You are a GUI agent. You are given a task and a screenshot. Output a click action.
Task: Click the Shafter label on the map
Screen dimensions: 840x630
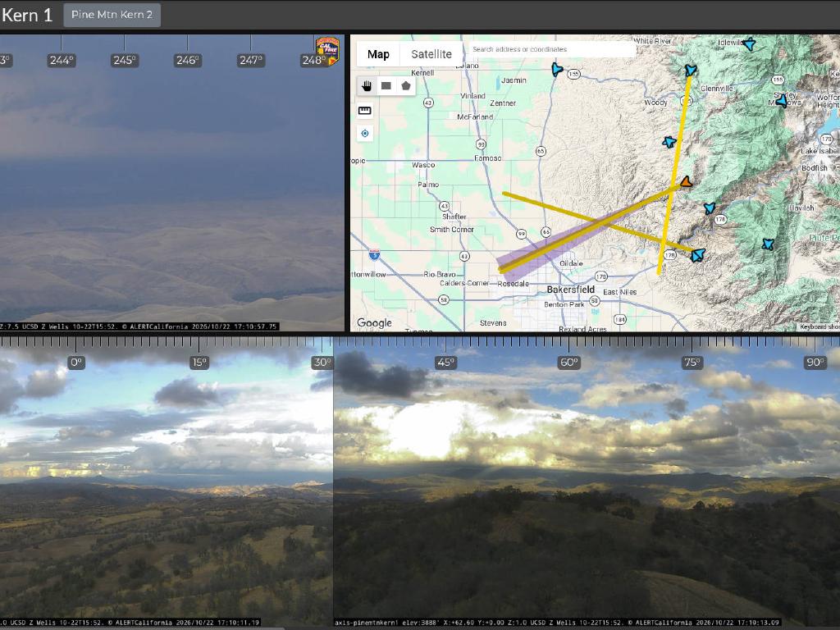coord(454,217)
